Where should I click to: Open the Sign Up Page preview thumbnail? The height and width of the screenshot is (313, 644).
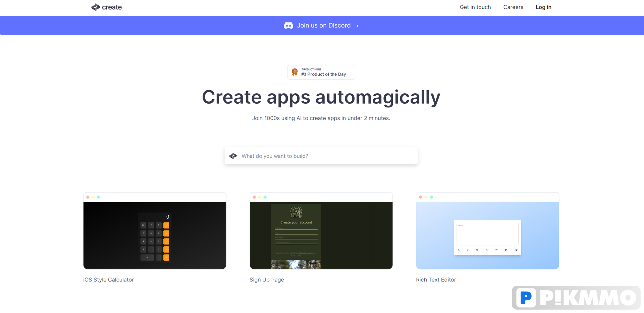[x=321, y=231]
